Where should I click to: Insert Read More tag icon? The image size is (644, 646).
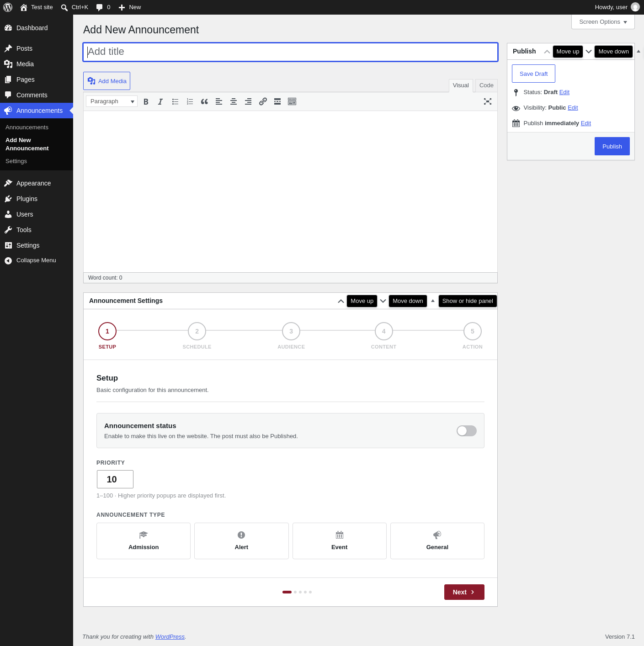click(x=277, y=101)
